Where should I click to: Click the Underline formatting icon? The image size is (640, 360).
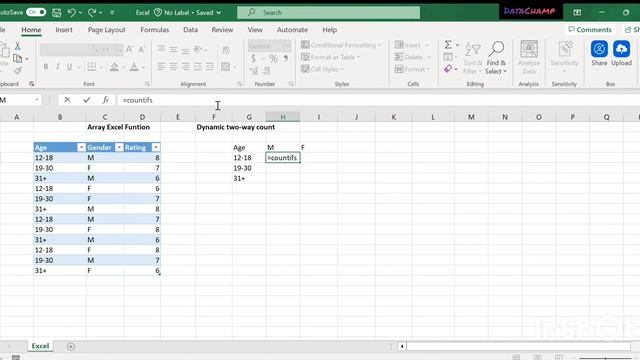coord(69,67)
